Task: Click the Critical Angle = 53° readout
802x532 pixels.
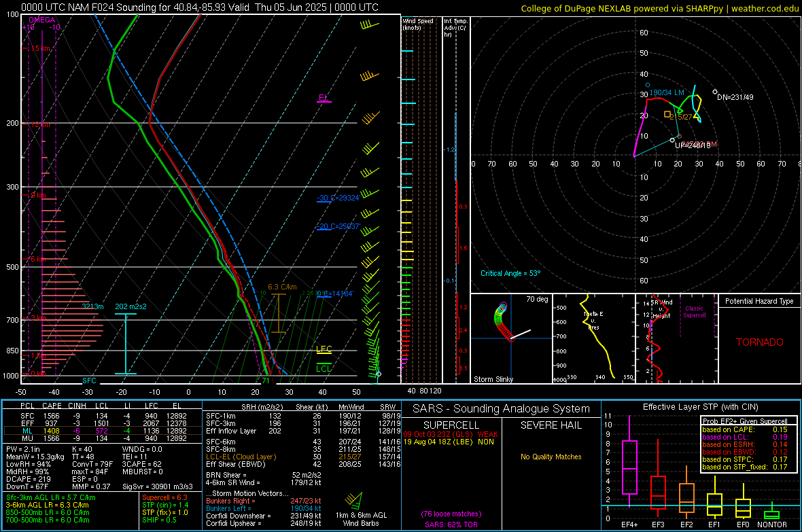Action: click(510, 273)
